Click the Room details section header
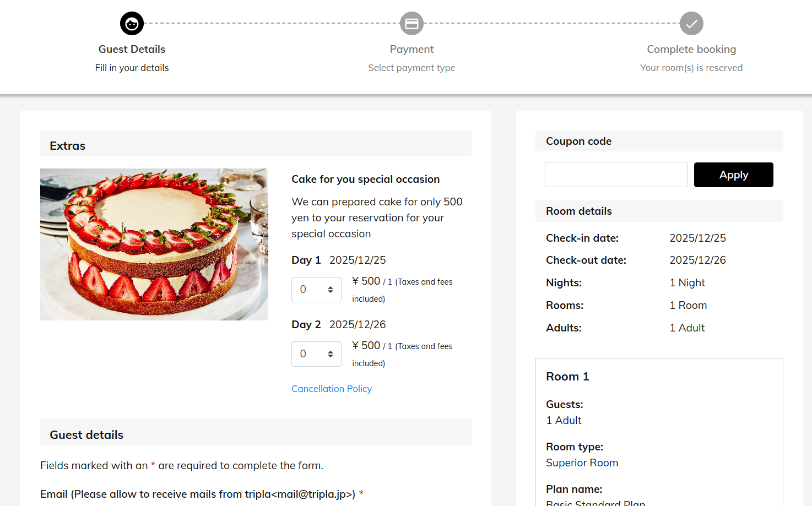 pyautogui.click(x=579, y=211)
